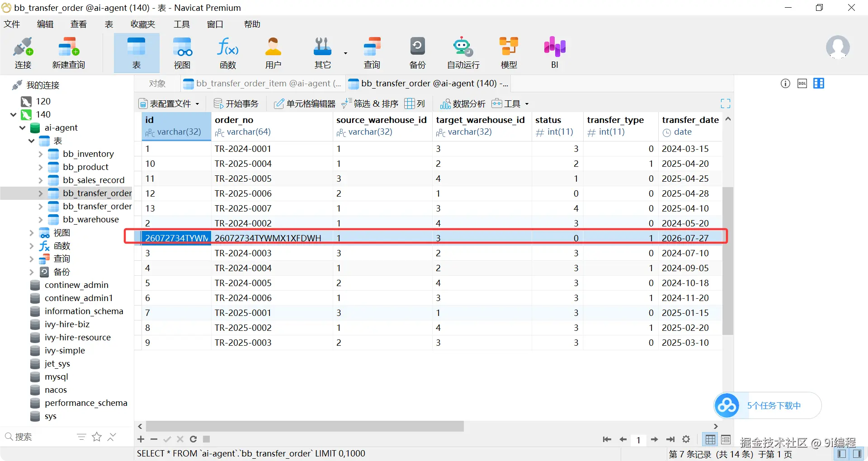Go to the first page of records
Screen dimensions: 868x461
607,439
